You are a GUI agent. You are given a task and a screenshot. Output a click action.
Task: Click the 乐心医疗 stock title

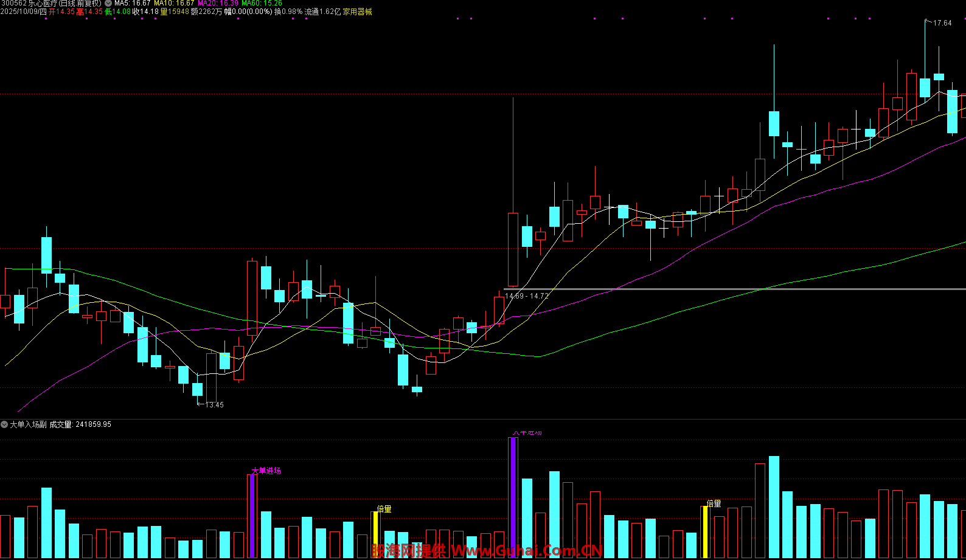(x=43, y=3)
